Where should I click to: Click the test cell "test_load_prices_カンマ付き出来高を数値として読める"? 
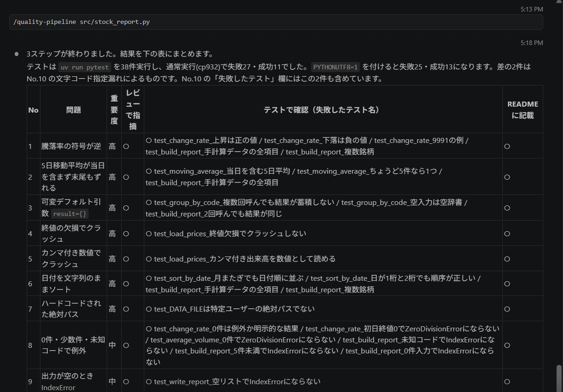[x=323, y=259]
